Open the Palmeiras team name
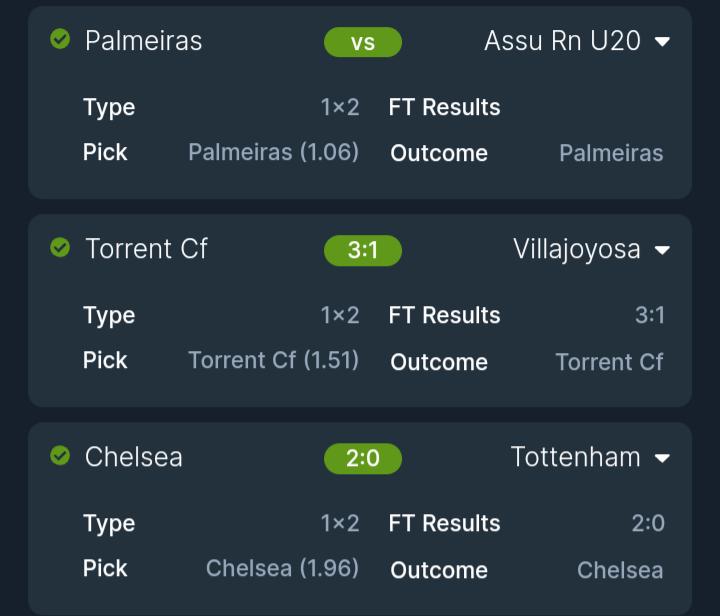 point(143,41)
